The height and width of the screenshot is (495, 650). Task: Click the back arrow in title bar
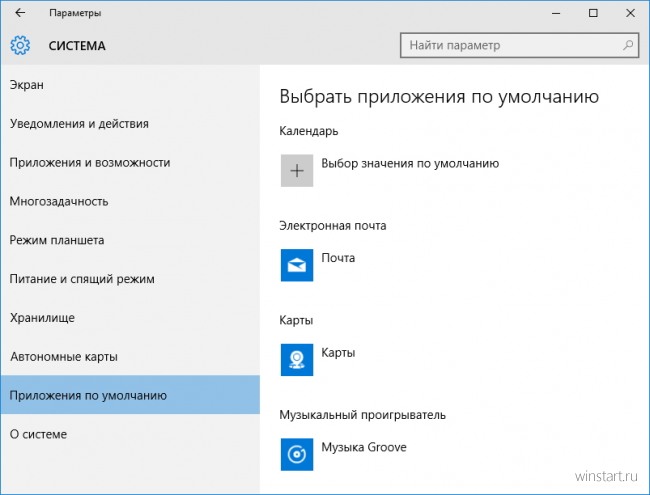coord(20,13)
